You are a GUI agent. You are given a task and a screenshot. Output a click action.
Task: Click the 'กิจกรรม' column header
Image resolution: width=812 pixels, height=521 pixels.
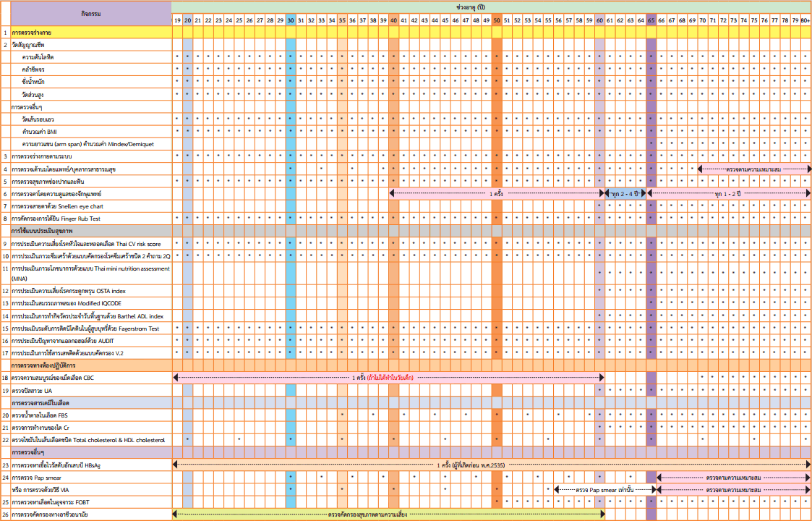tap(91, 14)
